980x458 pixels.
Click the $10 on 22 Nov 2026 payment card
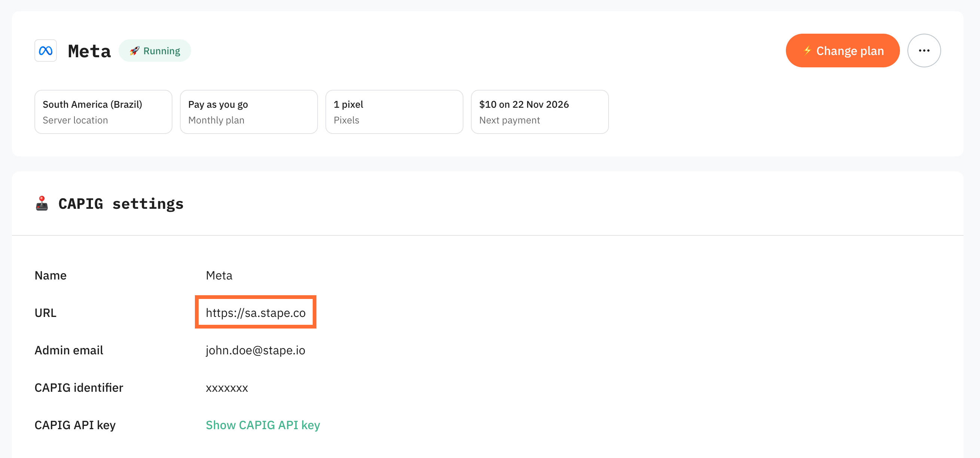tap(539, 112)
